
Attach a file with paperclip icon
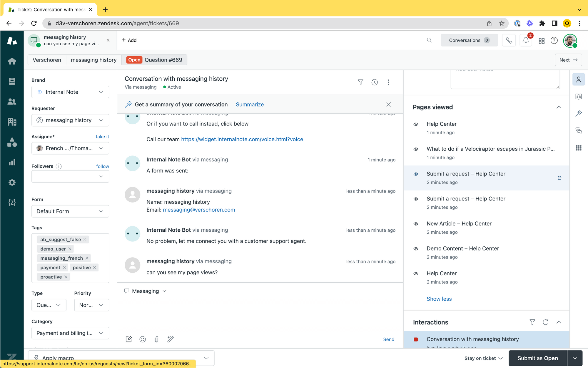156,339
